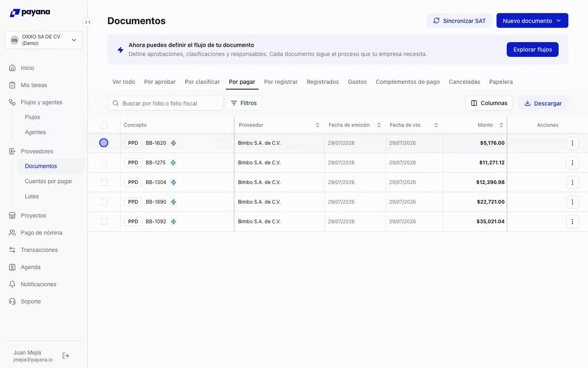Open the Columnas column chooser

(x=489, y=103)
